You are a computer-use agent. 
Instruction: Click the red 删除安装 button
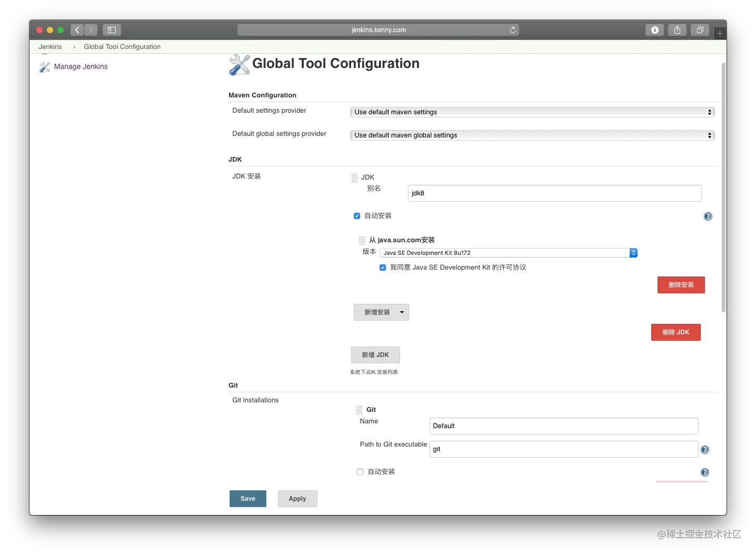pyautogui.click(x=681, y=285)
